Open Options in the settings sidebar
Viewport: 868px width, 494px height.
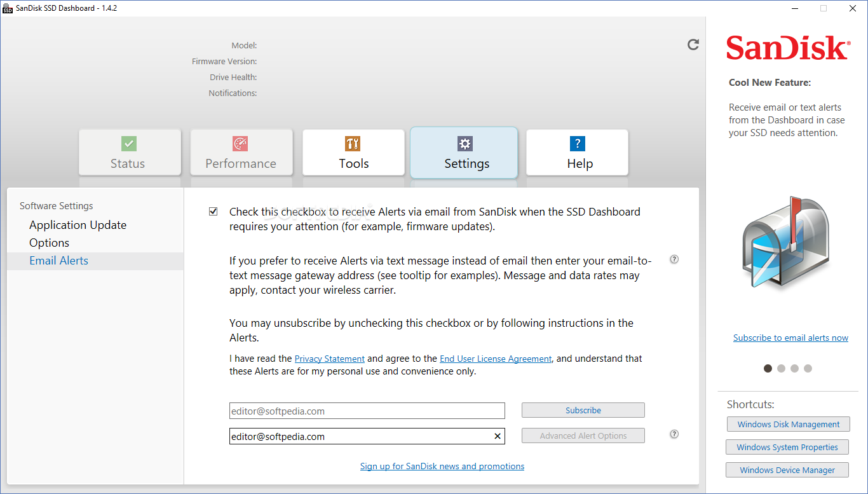pos(49,243)
